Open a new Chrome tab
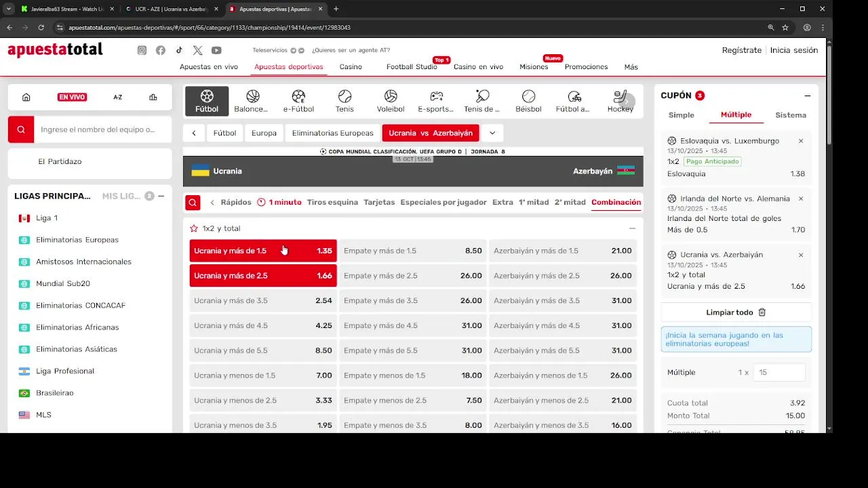This screenshot has height=488, width=868. click(336, 9)
